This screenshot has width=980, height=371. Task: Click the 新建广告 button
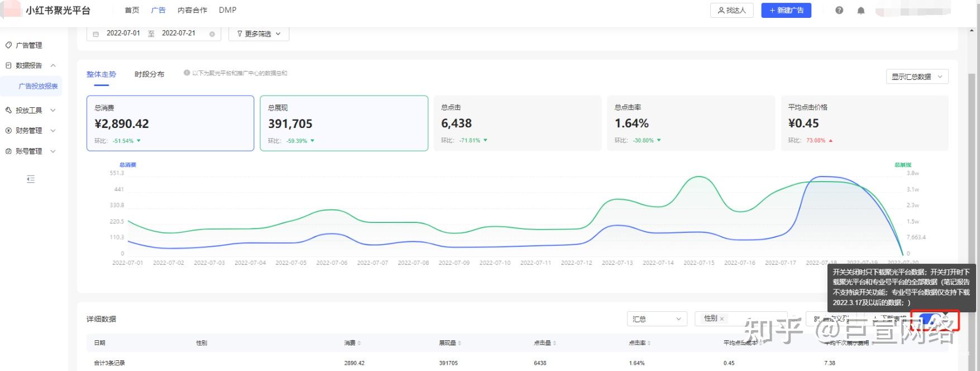coord(786,10)
